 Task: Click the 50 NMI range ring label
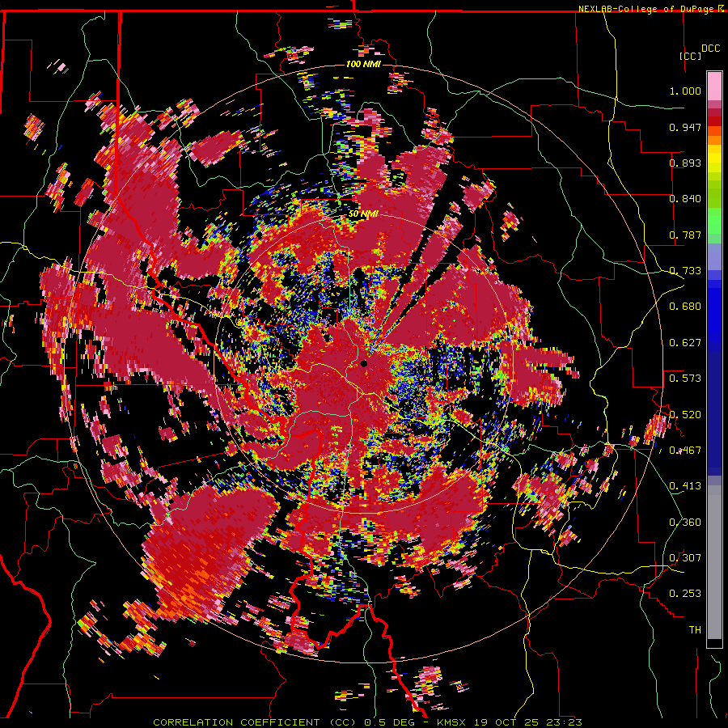[x=363, y=214]
